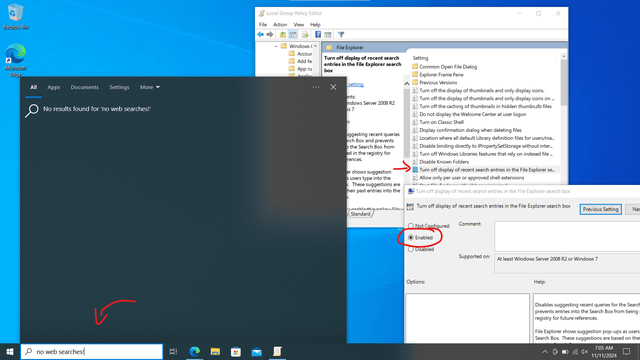This screenshot has height=360, width=640.
Task: Open the Help menu
Action: coord(315,24)
